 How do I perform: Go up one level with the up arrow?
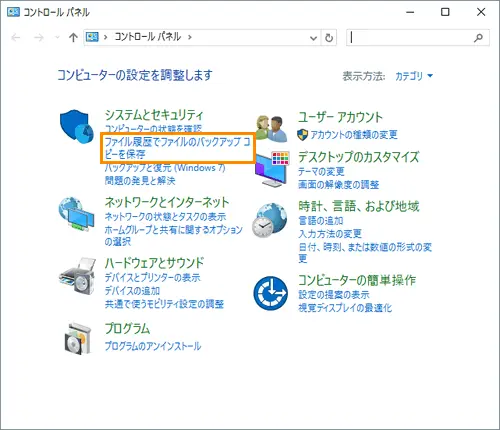tap(73, 37)
